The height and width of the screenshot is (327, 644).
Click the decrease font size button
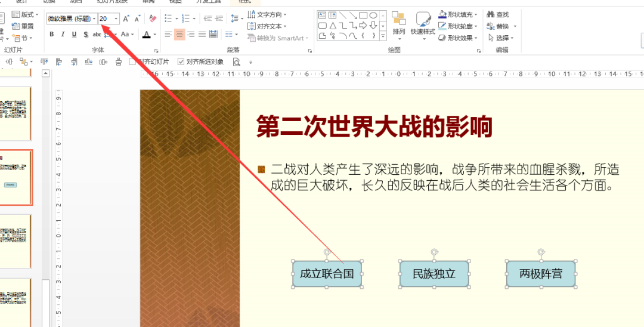(x=138, y=18)
